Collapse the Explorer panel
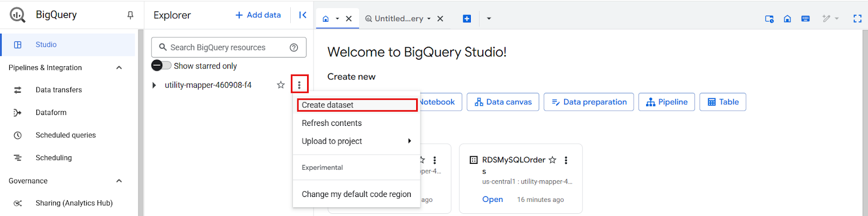This screenshot has height=216, width=868. pos(303,15)
